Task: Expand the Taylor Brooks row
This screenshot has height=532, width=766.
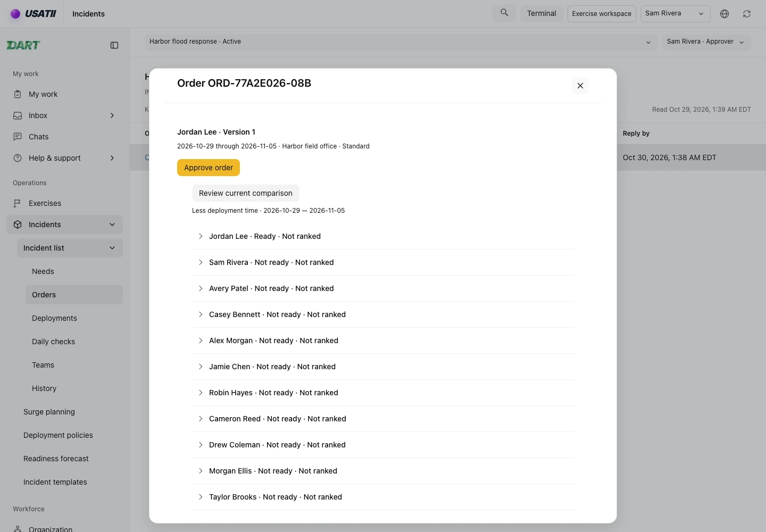Action: pyautogui.click(x=383, y=497)
